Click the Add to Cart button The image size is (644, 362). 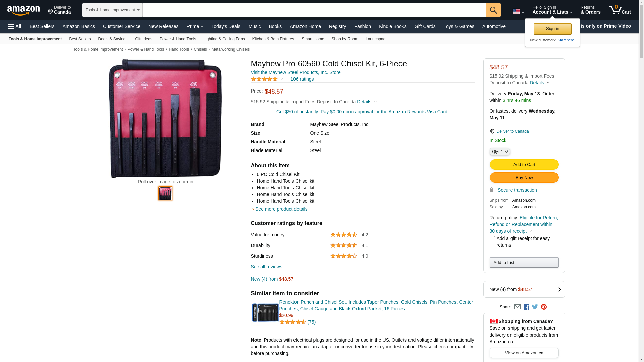[x=524, y=165]
